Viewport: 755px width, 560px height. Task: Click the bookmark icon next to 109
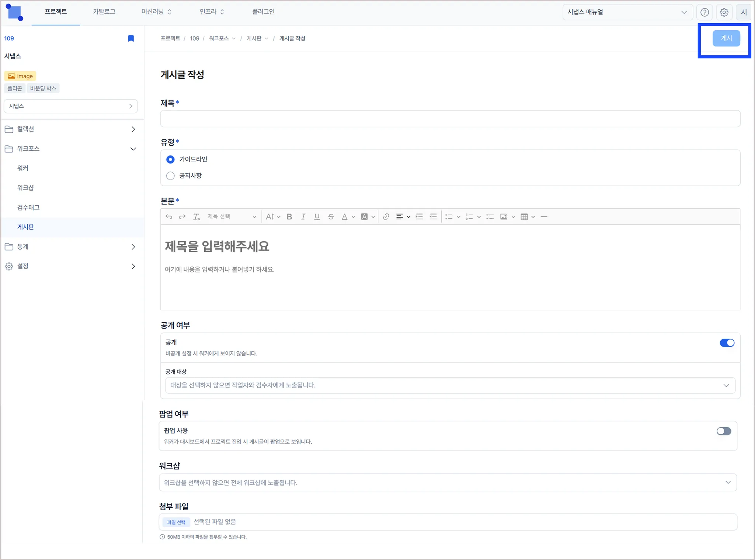click(131, 38)
